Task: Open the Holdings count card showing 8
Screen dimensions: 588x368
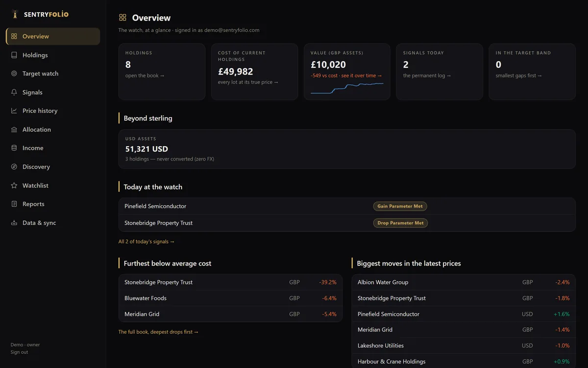Action: tap(162, 72)
